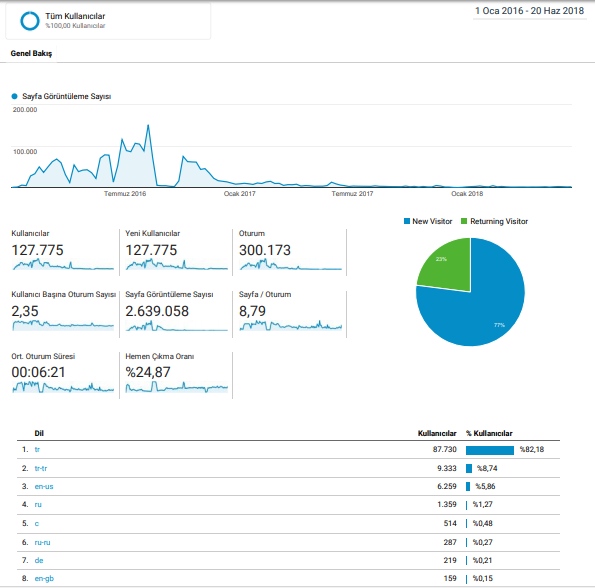Image resolution: width=595 pixels, height=588 pixels.
Task: Click the value 87.730 in tr row
Action: click(x=445, y=450)
